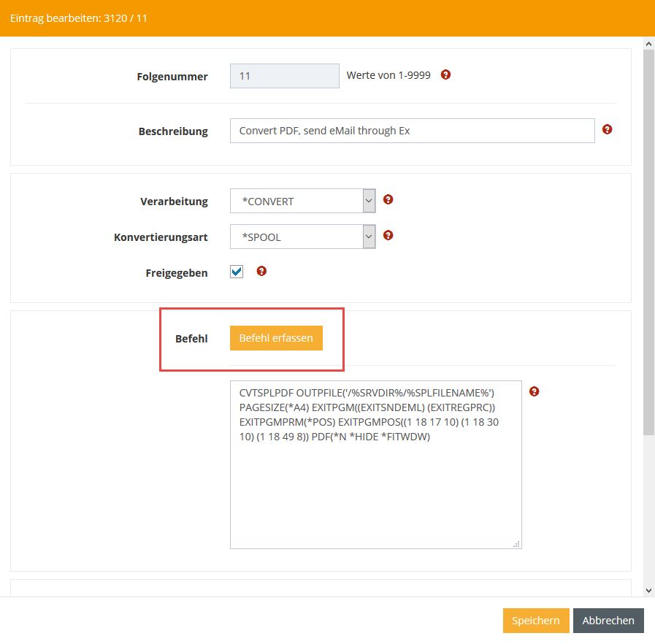Cancel editing with Abbrechen button
Screen dimensions: 655x644
click(608, 621)
